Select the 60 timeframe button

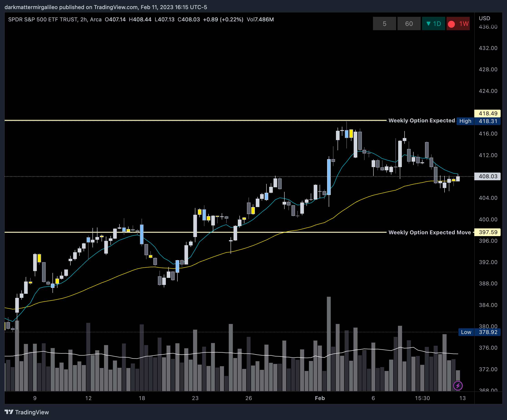(409, 24)
